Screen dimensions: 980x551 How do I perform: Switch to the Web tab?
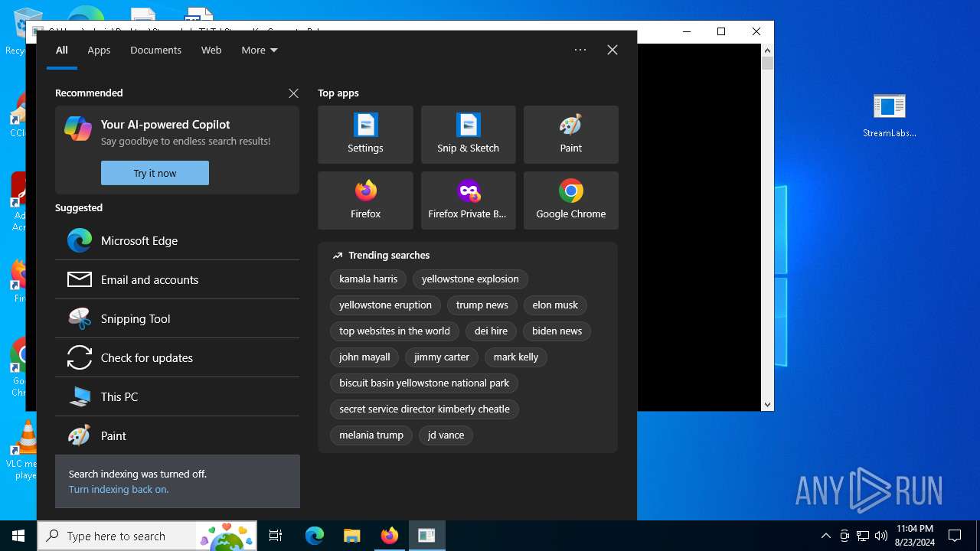pyautogui.click(x=211, y=50)
